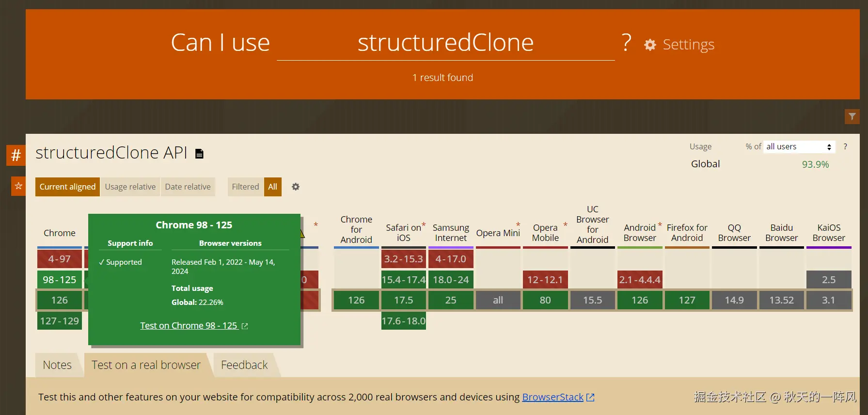The width and height of the screenshot is (868, 415).
Task: Click Samsung Internet 25 cell
Action: tap(451, 300)
